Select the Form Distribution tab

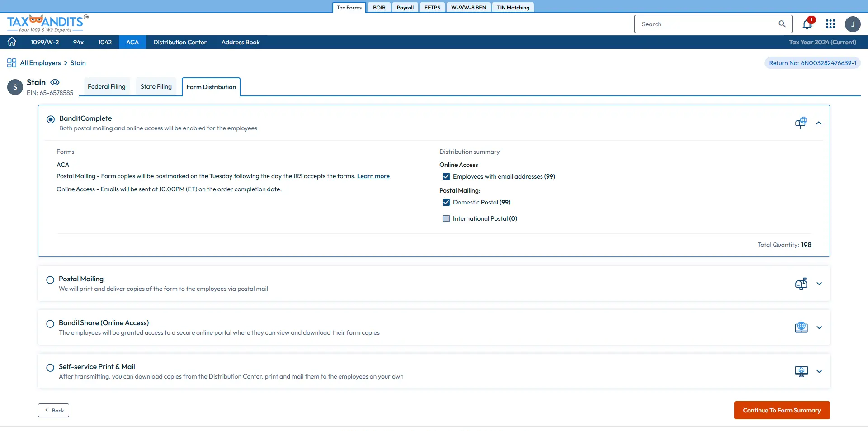click(211, 87)
